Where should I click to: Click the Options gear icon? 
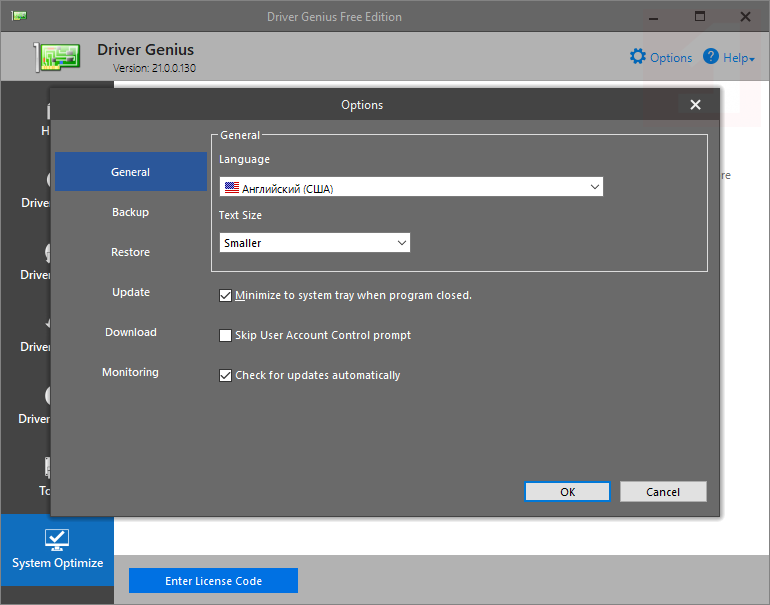click(638, 57)
